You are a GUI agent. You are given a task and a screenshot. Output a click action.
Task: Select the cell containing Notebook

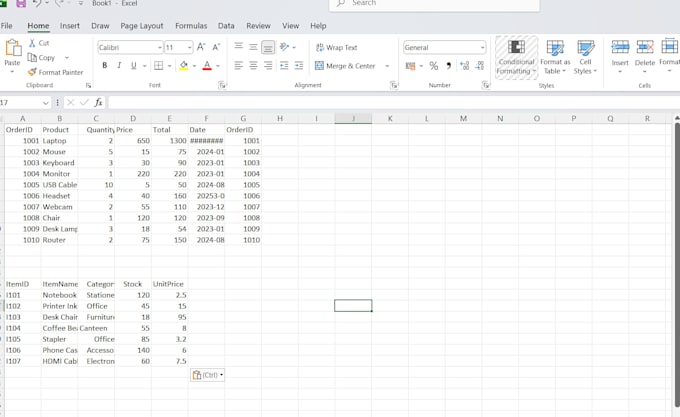(x=59, y=295)
